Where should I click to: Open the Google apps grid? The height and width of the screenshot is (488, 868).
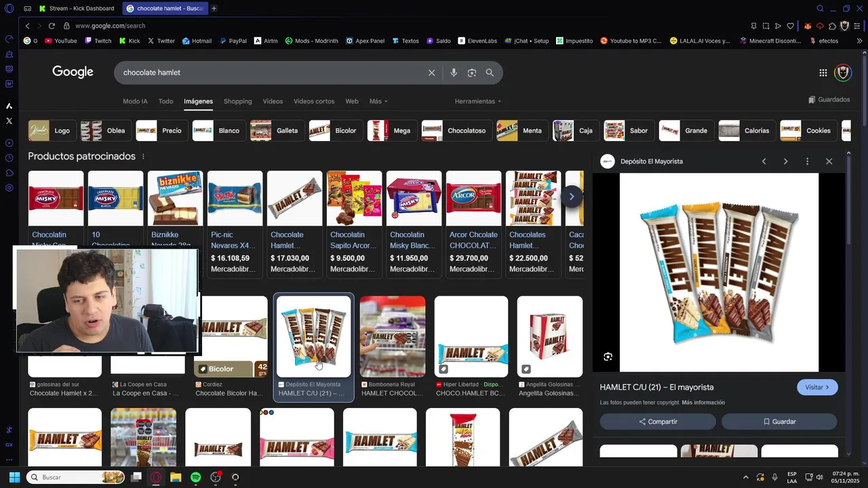(x=823, y=73)
